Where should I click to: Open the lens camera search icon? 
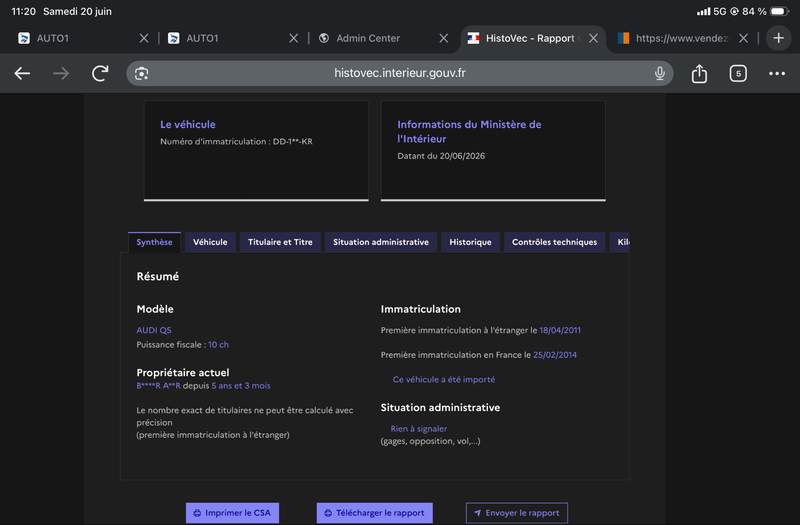click(141, 73)
